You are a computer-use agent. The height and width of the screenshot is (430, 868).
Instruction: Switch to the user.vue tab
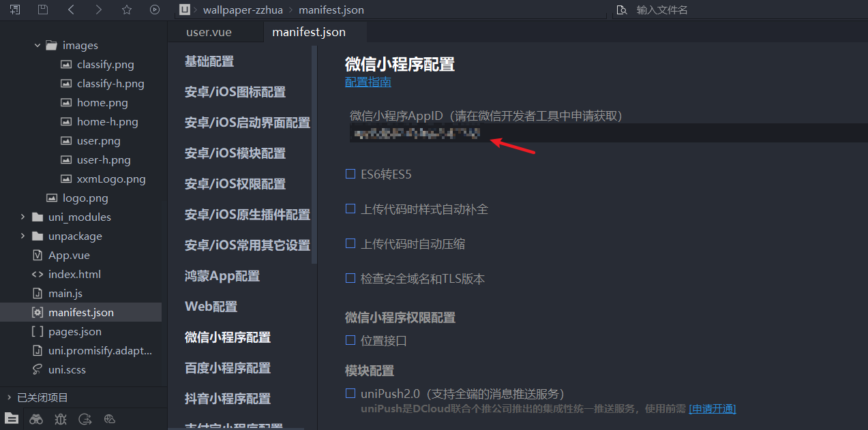(x=209, y=32)
